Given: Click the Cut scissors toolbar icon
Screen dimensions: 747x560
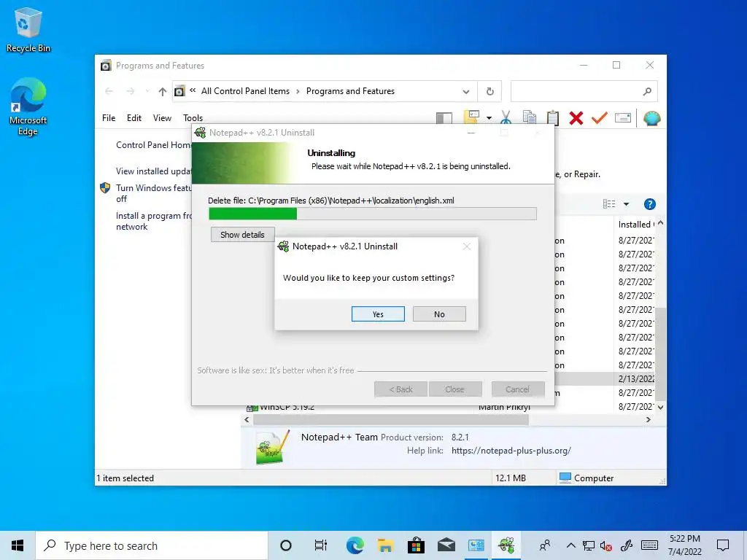Looking at the screenshot, I should pos(506,117).
